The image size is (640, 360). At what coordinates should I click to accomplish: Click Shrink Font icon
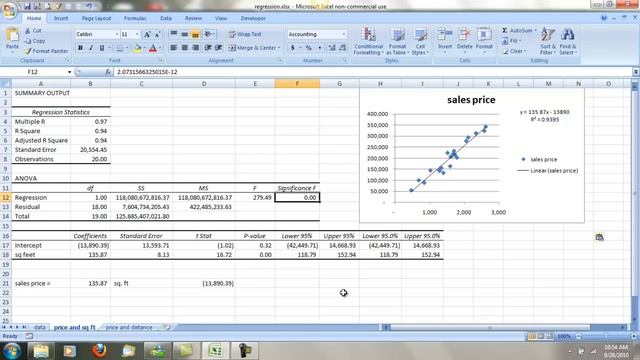pos(157,34)
